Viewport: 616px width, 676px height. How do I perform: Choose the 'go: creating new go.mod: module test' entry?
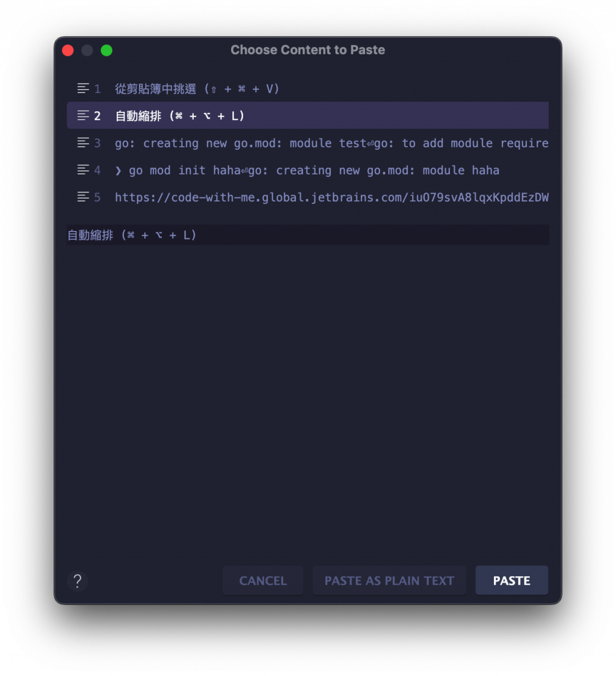(331, 143)
